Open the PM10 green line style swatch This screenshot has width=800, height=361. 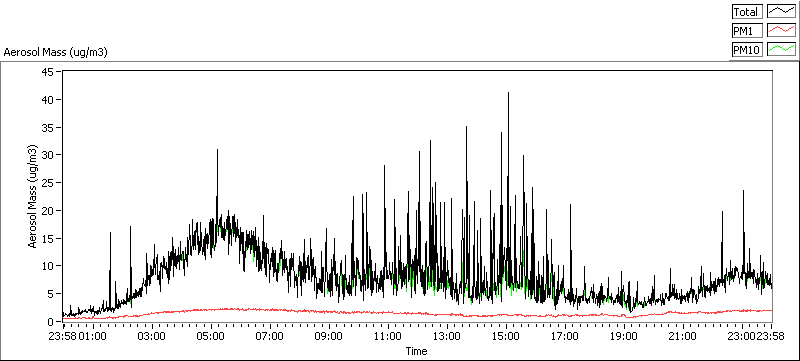coord(782,50)
